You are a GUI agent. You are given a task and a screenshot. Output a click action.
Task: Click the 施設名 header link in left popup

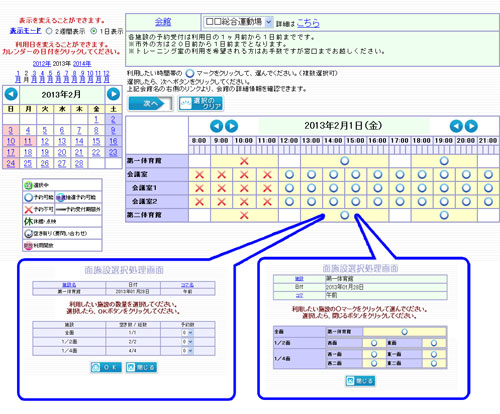[x=69, y=285]
